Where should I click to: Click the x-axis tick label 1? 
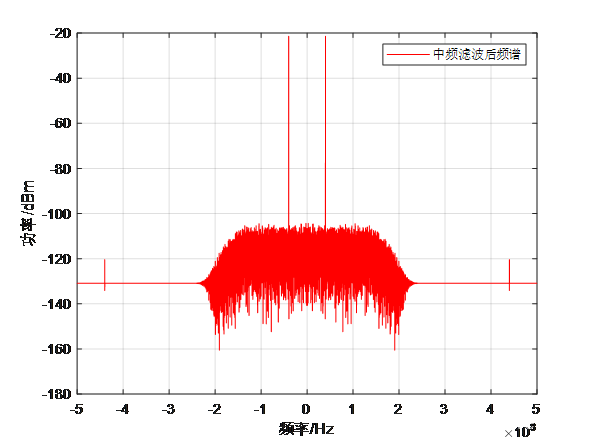point(352,409)
